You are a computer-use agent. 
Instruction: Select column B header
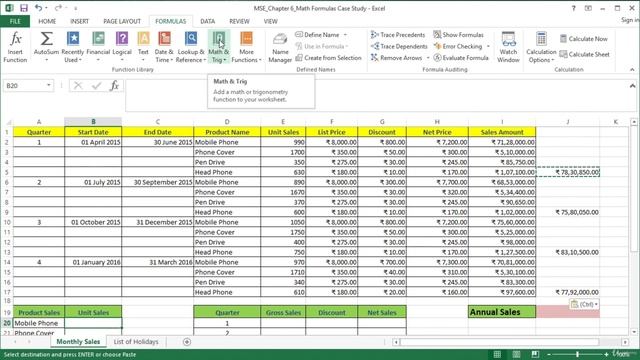click(x=93, y=122)
